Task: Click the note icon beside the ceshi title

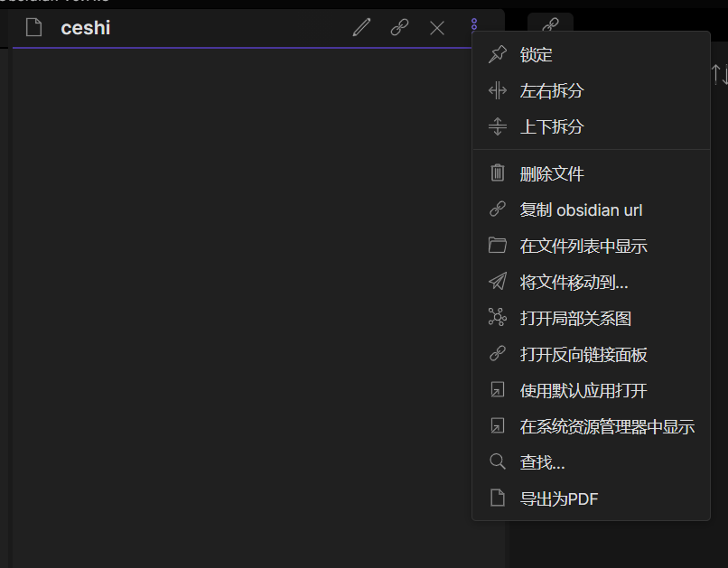Action: tap(33, 27)
